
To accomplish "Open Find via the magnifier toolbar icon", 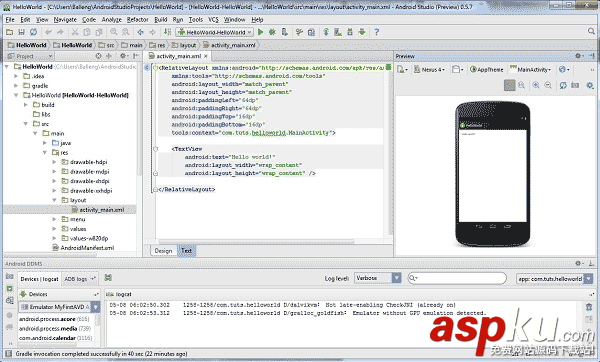I will [x=114, y=32].
